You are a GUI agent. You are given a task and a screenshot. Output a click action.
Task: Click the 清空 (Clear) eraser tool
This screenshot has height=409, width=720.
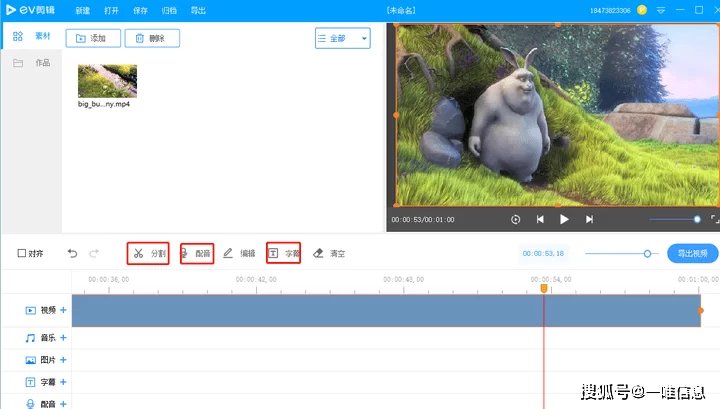pyautogui.click(x=329, y=253)
